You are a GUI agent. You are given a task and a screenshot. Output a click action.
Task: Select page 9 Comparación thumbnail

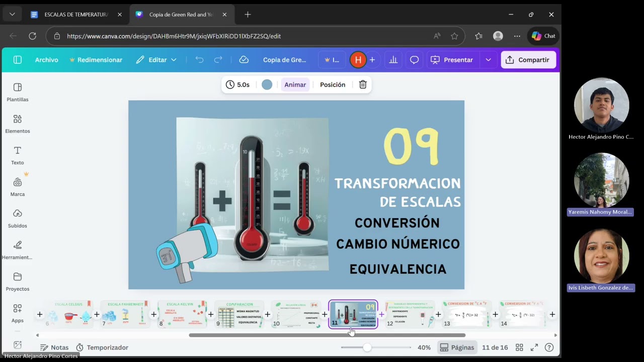coord(239,314)
